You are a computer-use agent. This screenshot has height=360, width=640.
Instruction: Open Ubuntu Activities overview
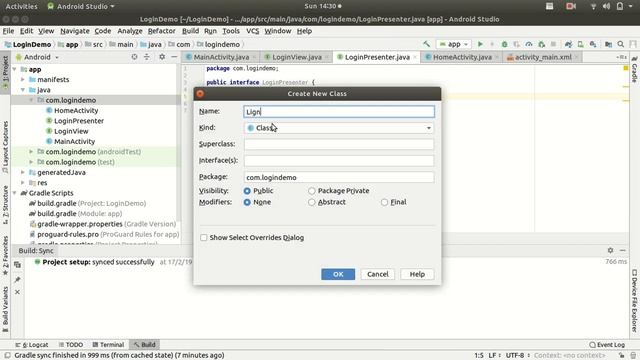pyautogui.click(x=21, y=6)
